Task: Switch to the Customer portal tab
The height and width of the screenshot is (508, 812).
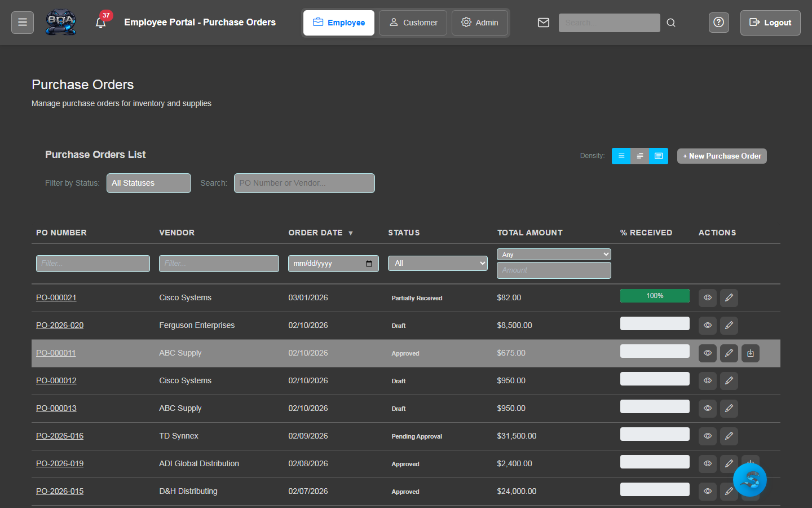Action: (413, 23)
